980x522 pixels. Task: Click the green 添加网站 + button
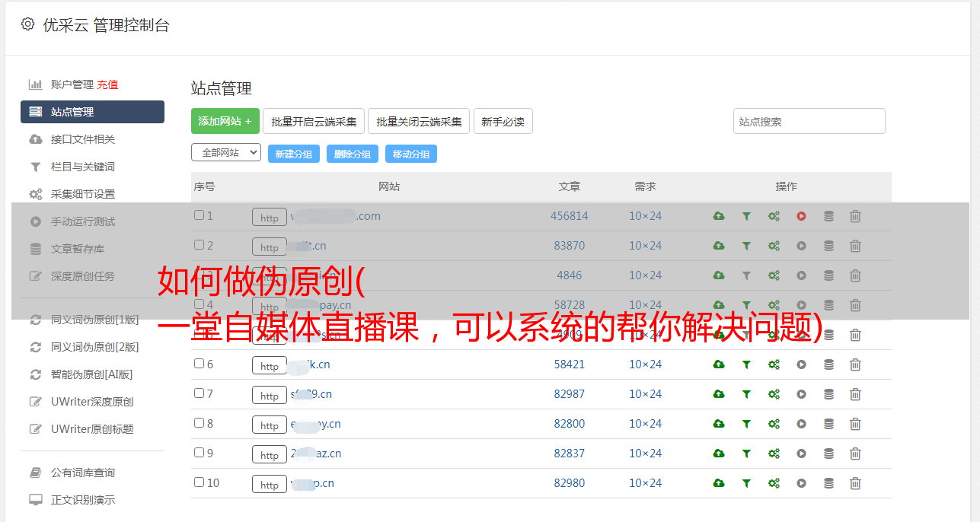[x=225, y=121]
